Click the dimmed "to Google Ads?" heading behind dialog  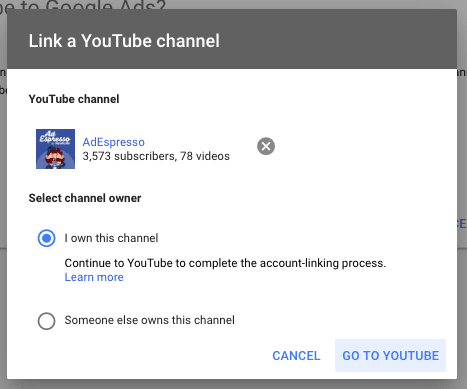tap(83, 5)
